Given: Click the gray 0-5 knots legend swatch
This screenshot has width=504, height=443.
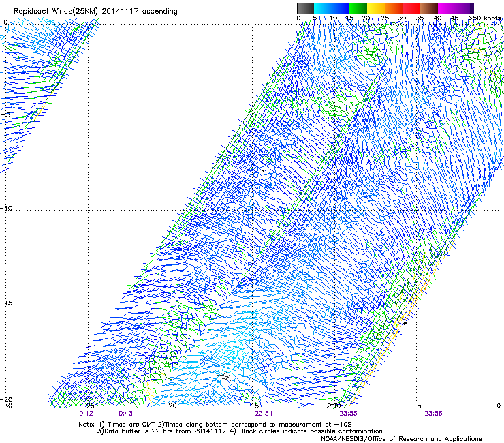Looking at the screenshot, I should (306, 8).
